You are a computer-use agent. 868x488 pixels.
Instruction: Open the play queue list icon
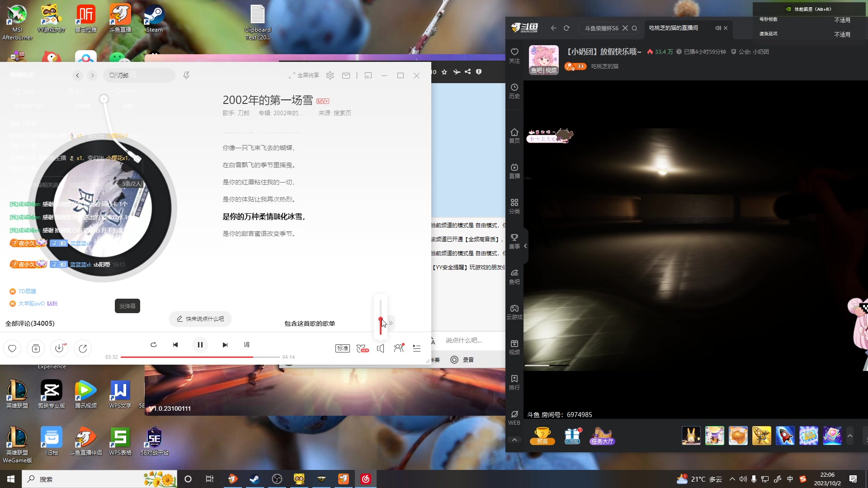[x=417, y=348]
